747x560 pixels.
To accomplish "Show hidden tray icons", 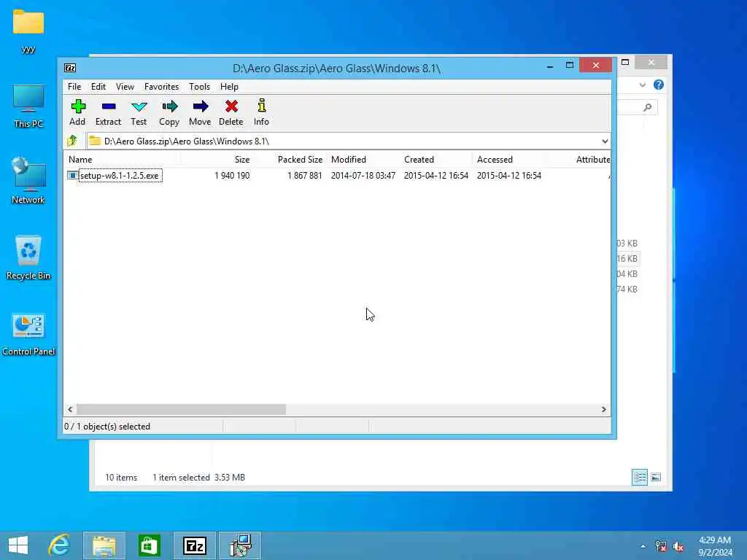I will coord(643,546).
